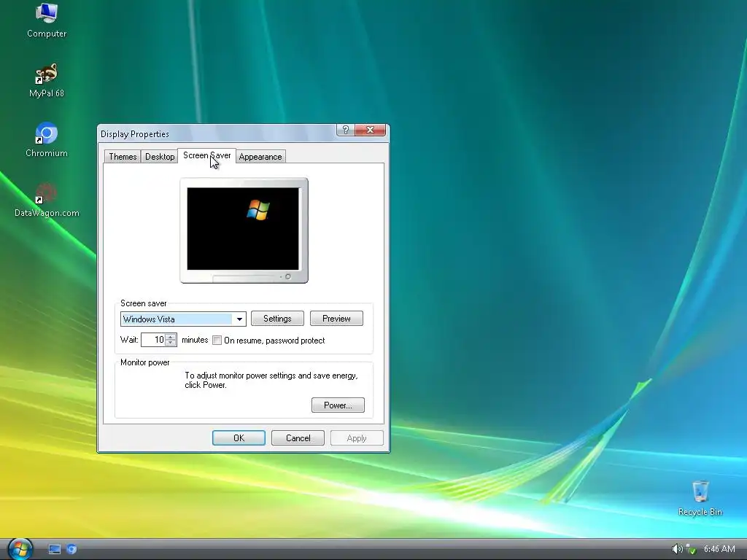Screen dimensions: 747x560
Task: Click the Cancel button
Action: pos(298,438)
